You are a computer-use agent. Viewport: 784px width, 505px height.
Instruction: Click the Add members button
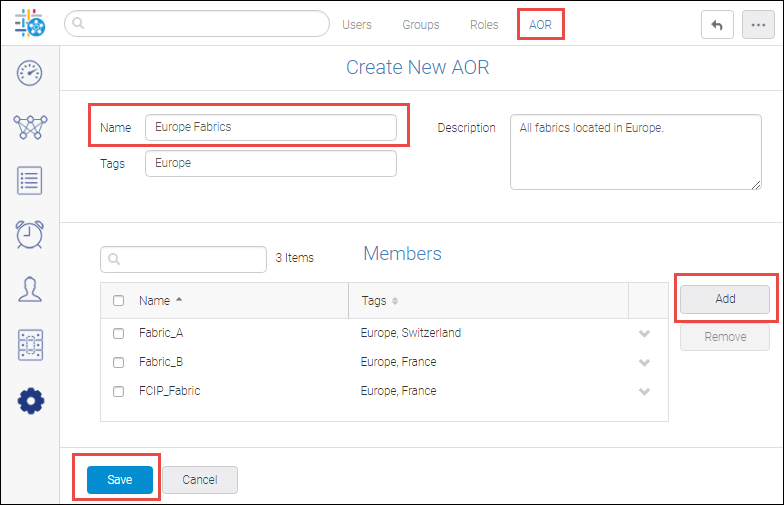pyautogui.click(x=725, y=299)
